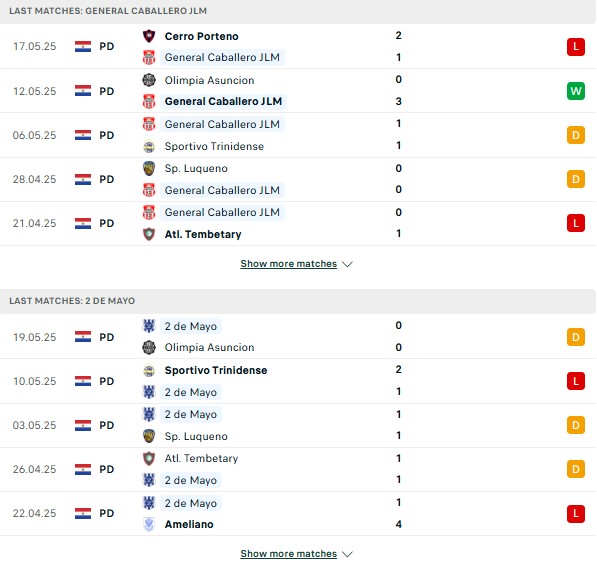Click the Sp. Luqueno crest on 28.04.25
Viewport: 597px width, 566px height.
pyautogui.click(x=149, y=168)
